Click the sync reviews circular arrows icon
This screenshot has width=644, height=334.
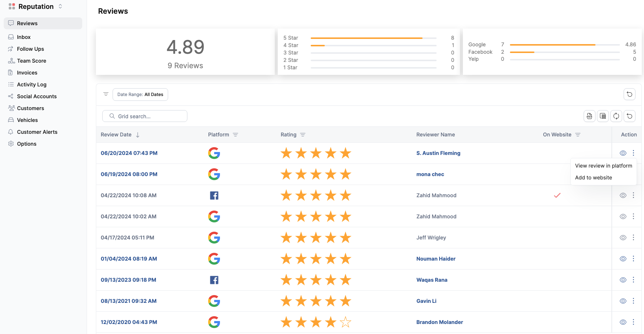pyautogui.click(x=616, y=116)
